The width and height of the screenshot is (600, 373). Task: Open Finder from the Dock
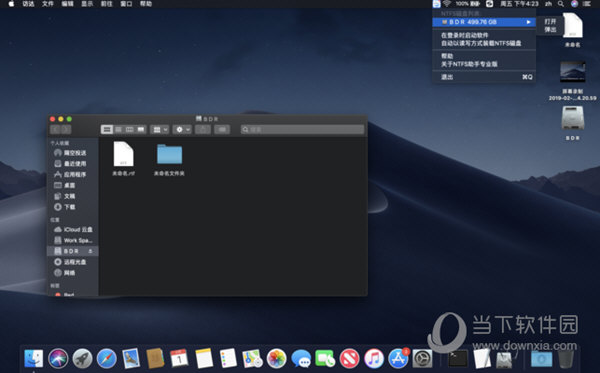tap(34, 359)
